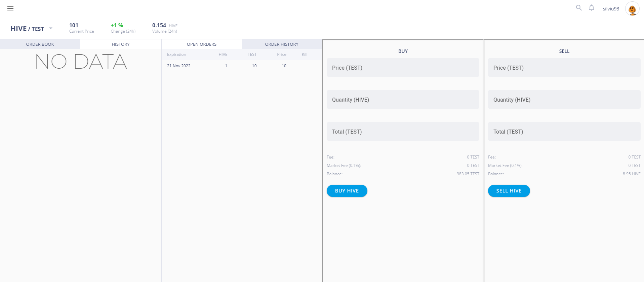Viewport: 644px width, 282px height.
Task: Click the 983.05 TEST balance value
Action: 468,174
